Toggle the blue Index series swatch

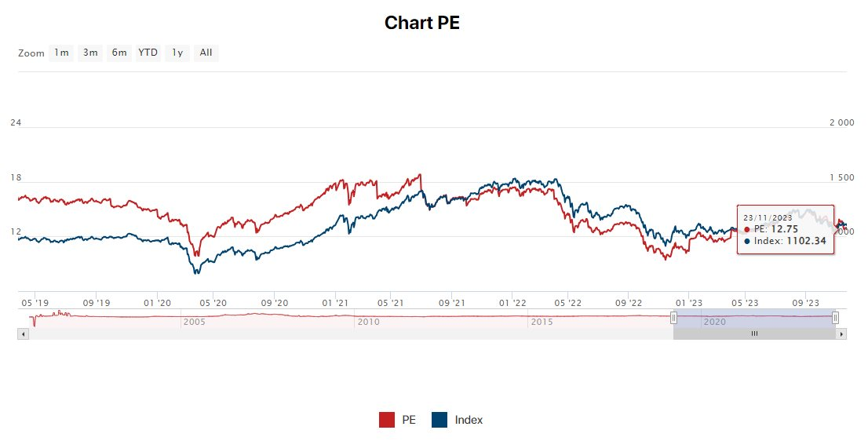[x=439, y=420]
